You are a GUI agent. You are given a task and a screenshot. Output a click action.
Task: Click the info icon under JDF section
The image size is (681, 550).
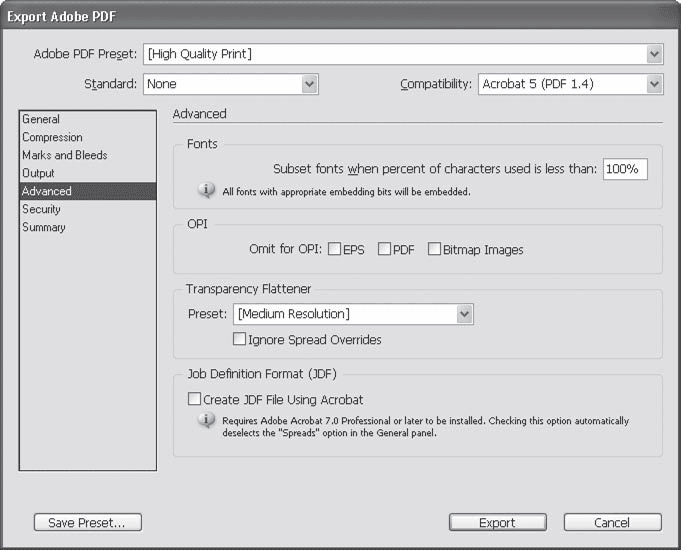coord(207,421)
